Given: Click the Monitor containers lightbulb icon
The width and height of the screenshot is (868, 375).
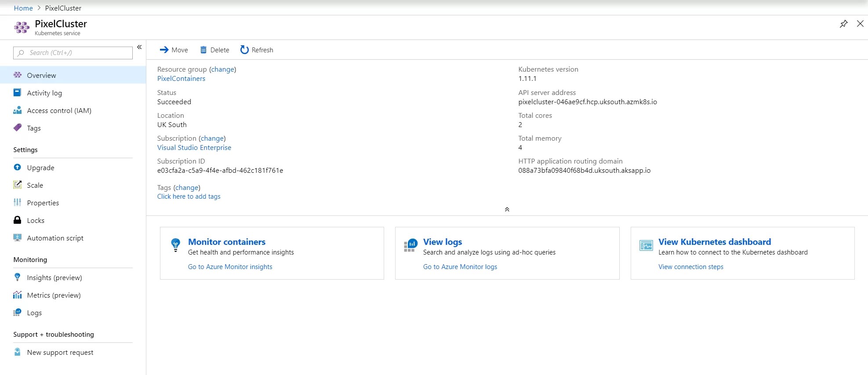Looking at the screenshot, I should (x=175, y=244).
